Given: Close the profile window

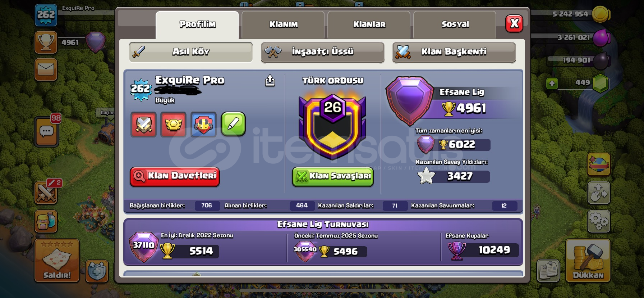Looking at the screenshot, I should [x=514, y=24].
